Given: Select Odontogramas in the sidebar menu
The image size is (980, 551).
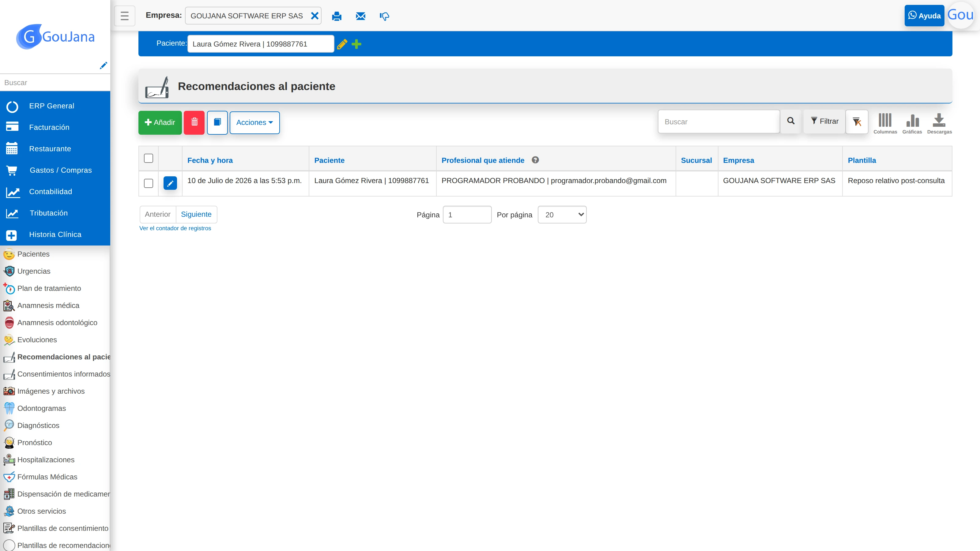Looking at the screenshot, I should click(x=41, y=408).
